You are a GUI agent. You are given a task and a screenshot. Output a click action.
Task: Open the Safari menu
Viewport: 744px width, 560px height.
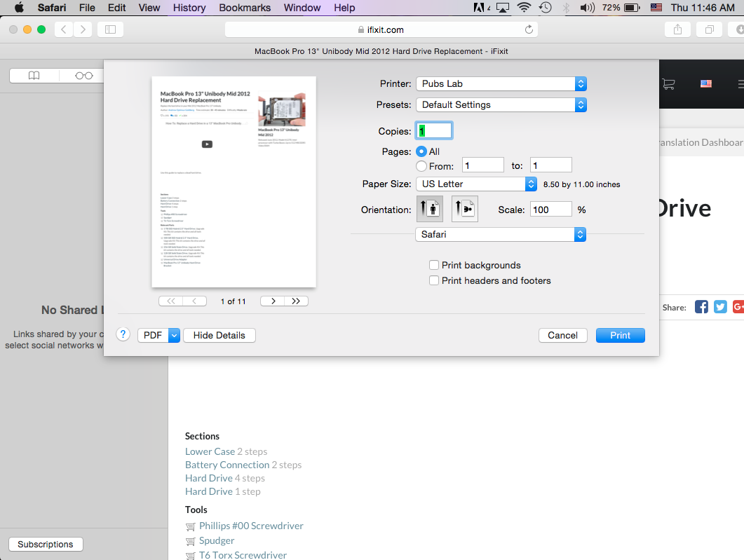pyautogui.click(x=52, y=8)
